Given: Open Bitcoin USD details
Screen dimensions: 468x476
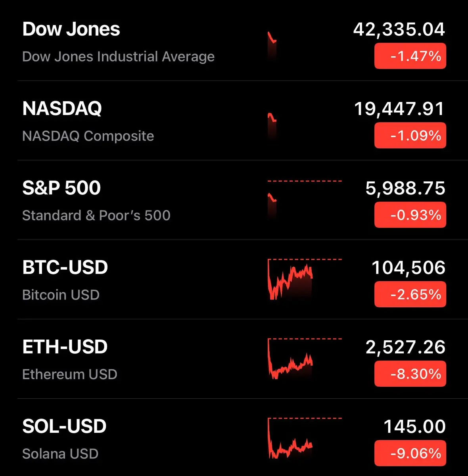Looking at the screenshot, I should pyautogui.click(x=61, y=295).
